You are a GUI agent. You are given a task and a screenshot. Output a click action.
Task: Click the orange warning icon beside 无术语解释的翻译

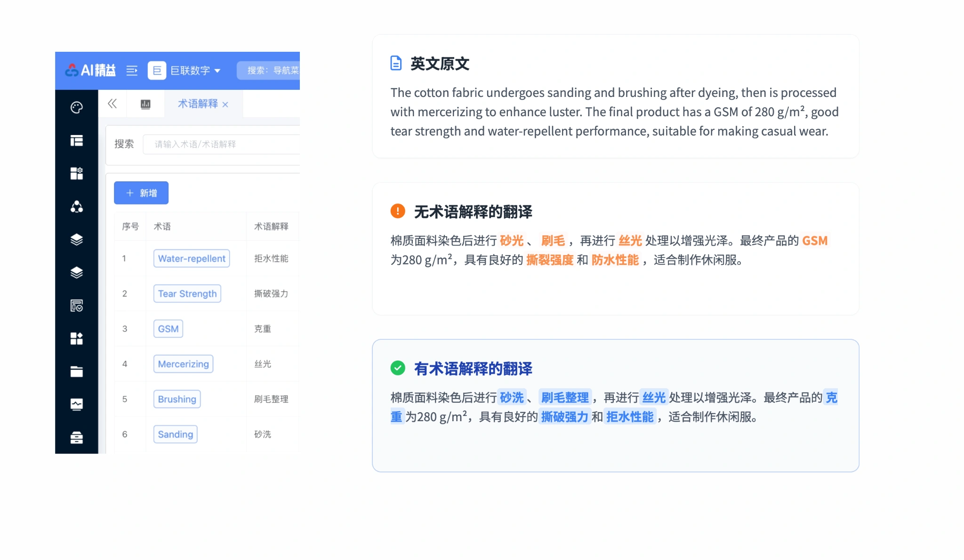tap(398, 211)
